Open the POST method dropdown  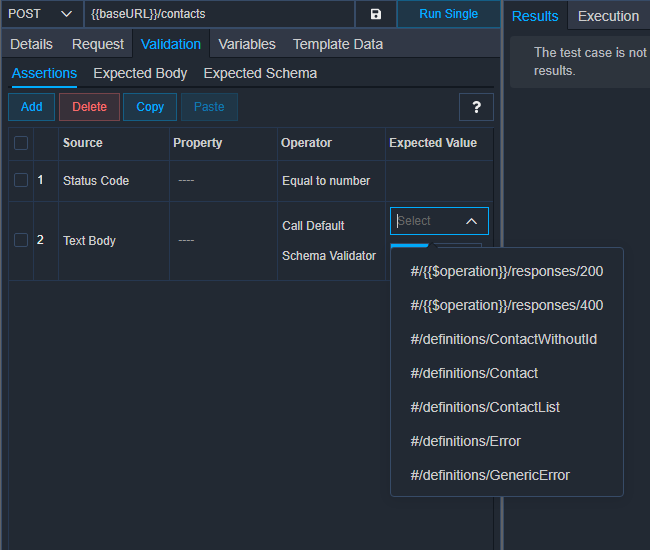(41, 14)
